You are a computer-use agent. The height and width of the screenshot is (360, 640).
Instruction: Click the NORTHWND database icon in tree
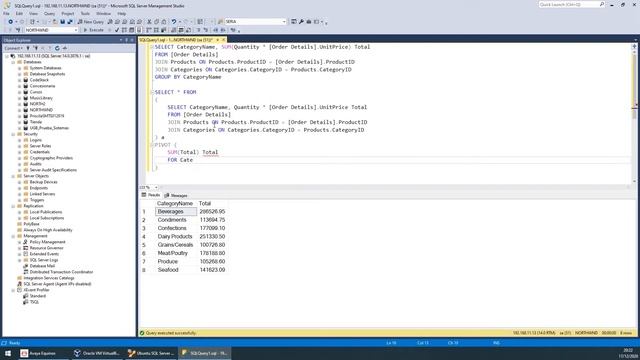26,110
